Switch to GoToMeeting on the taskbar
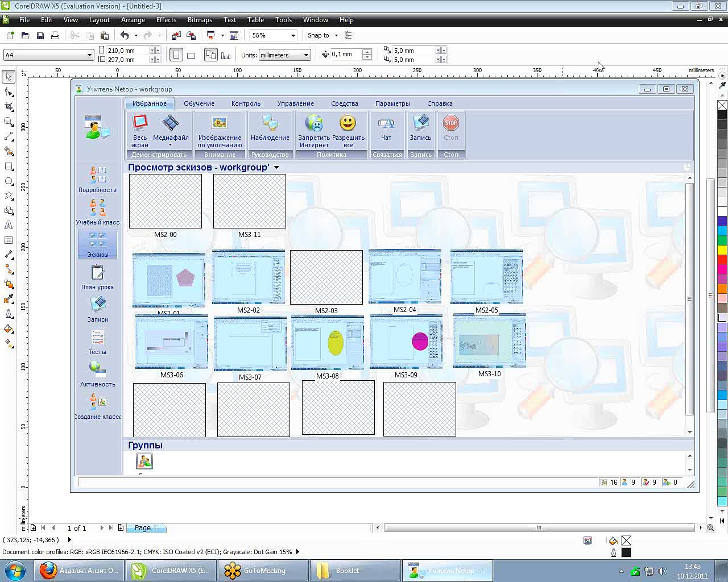The width and height of the screenshot is (728, 582). tap(264, 571)
